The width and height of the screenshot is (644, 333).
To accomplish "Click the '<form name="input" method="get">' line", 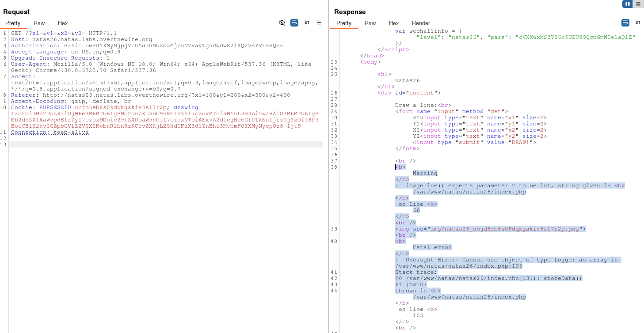I will pyautogui.click(x=452, y=111).
